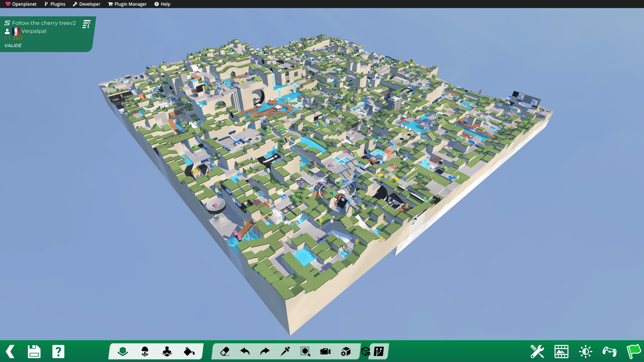Image resolution: width=644 pixels, height=362 pixels.
Task: Toggle the custom plugin slash icon
Action: coord(379,352)
